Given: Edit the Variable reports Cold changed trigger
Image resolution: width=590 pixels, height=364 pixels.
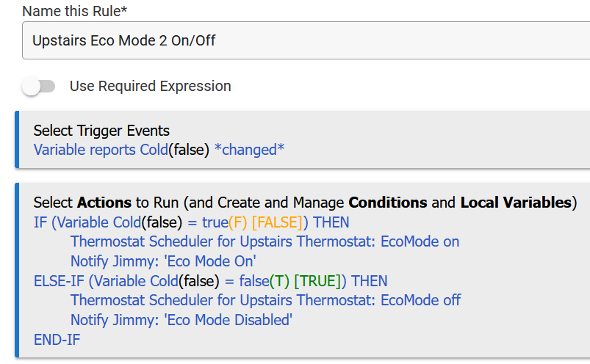Looking at the screenshot, I should [159, 150].
